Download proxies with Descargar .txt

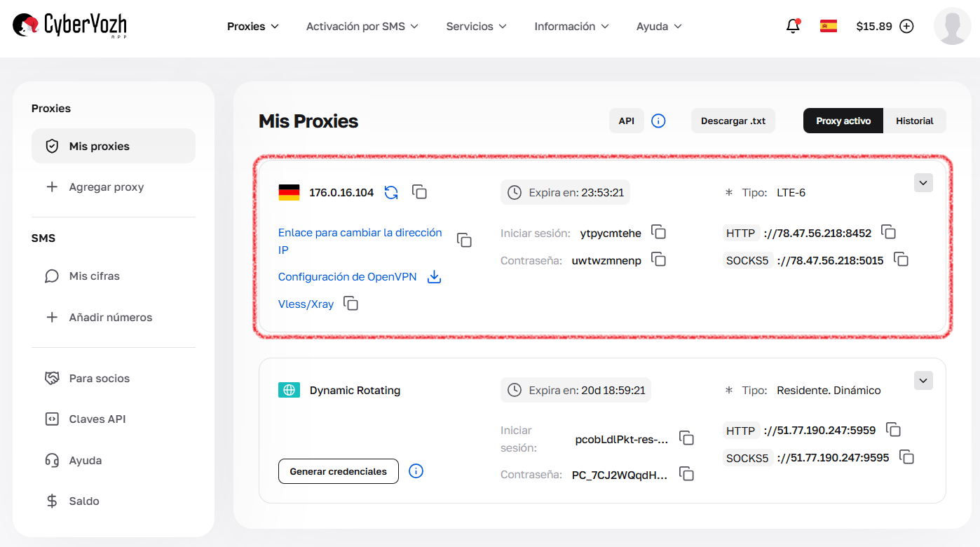(733, 120)
